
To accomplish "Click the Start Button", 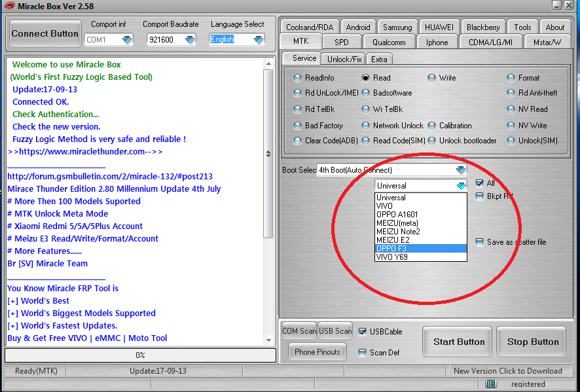I will click(x=459, y=342).
